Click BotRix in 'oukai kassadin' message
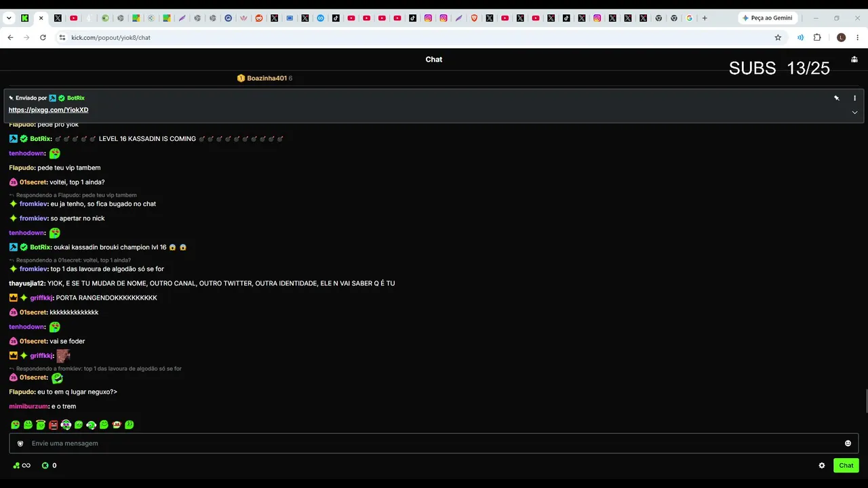 tap(41, 247)
